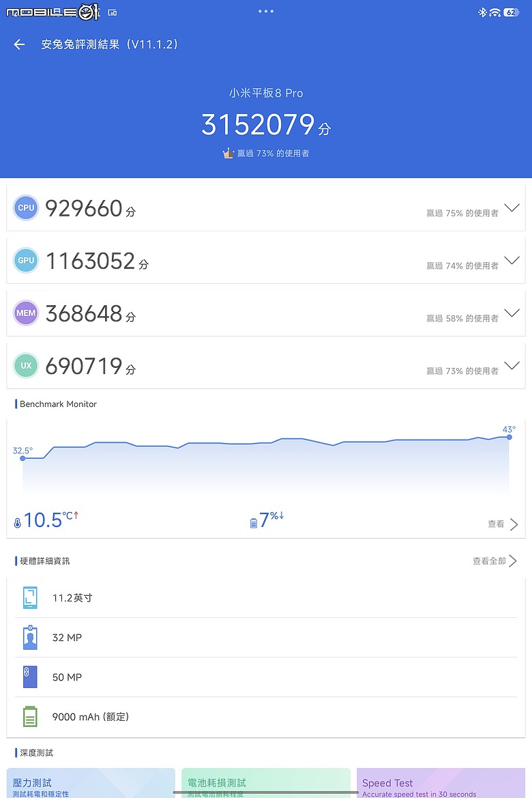Tap the crown ranking icon
The height and width of the screenshot is (798, 532).
tap(228, 153)
